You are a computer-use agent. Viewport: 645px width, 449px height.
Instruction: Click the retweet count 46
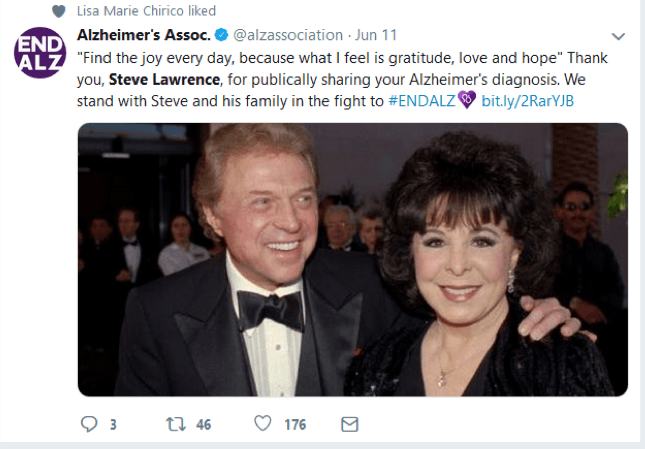[204, 425]
